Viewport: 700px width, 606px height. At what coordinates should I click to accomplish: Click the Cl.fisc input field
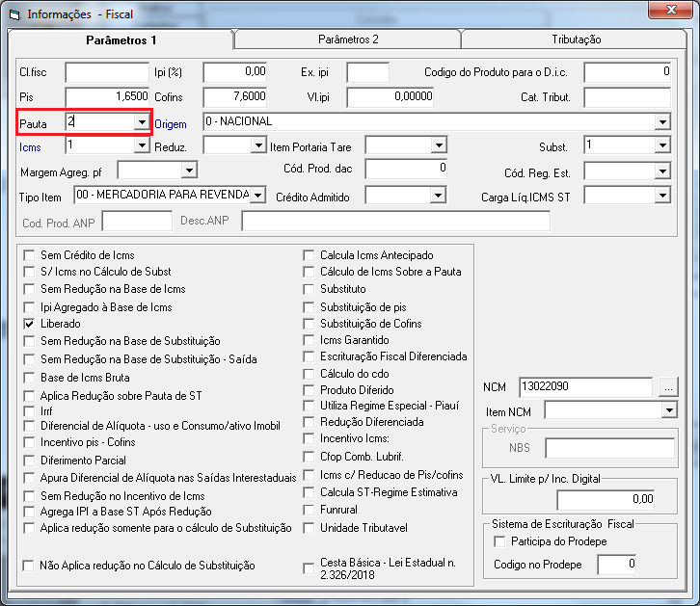point(107,72)
